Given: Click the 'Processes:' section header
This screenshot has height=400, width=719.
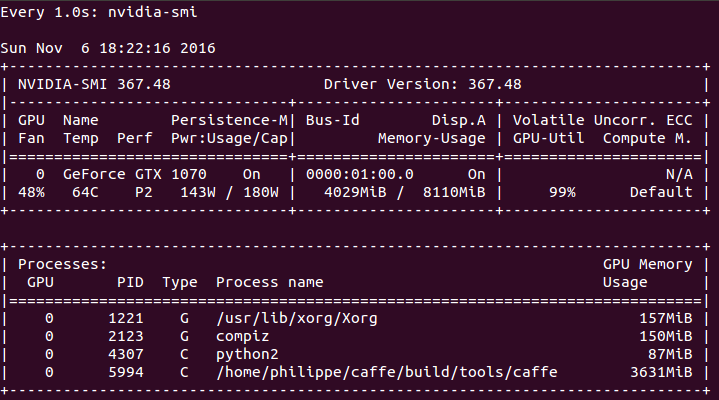Looking at the screenshot, I should (x=62, y=264).
